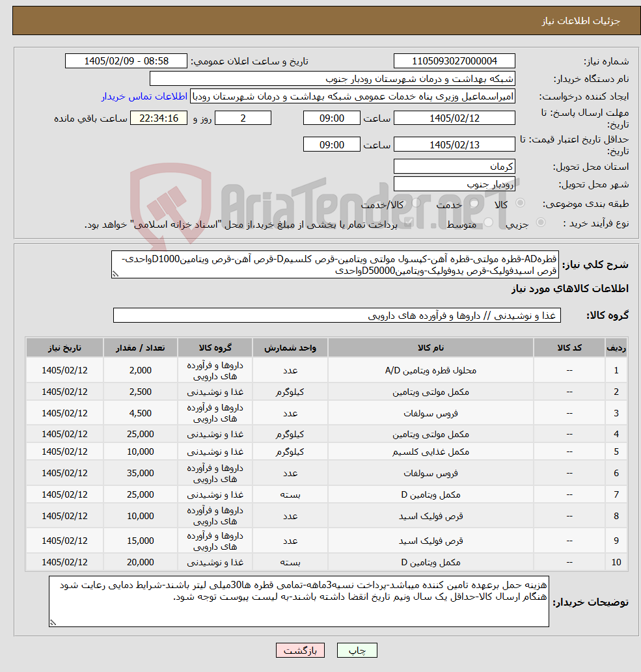Click the response deadline time 09:00 field
The image size is (641, 672).
(x=331, y=118)
